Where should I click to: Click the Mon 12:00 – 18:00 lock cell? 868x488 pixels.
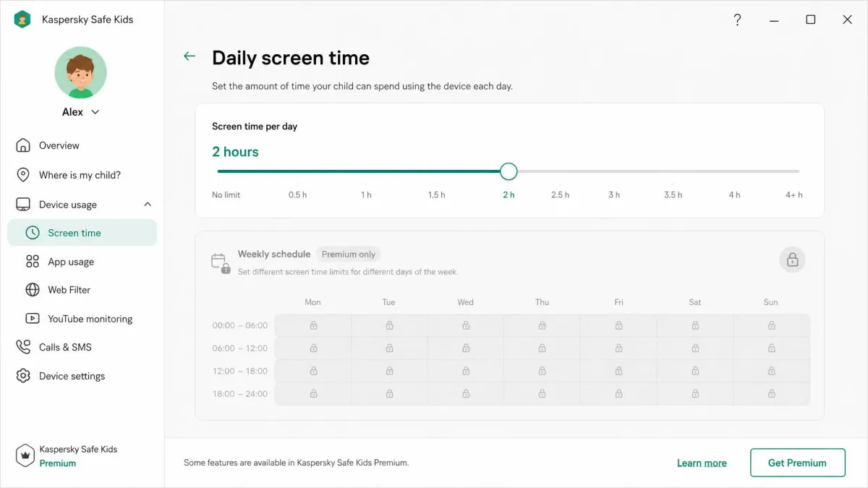(313, 371)
